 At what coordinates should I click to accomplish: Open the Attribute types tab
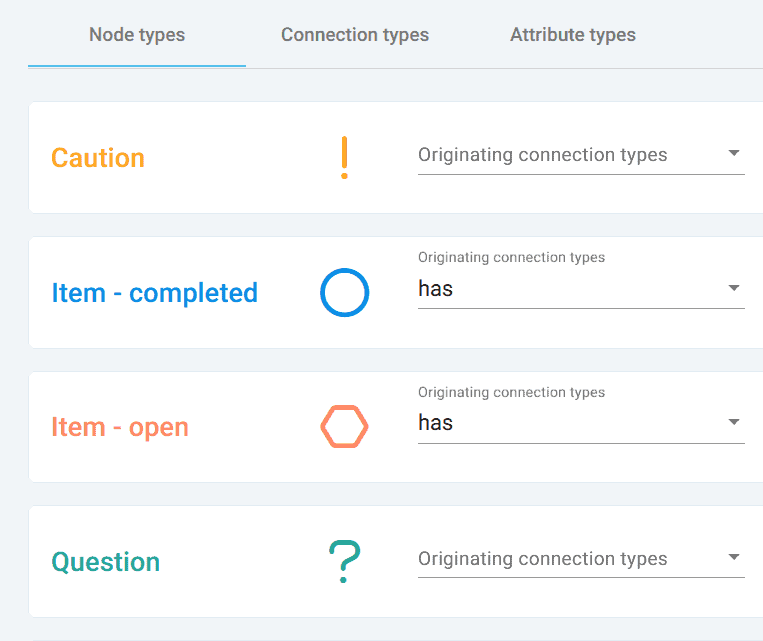click(573, 35)
